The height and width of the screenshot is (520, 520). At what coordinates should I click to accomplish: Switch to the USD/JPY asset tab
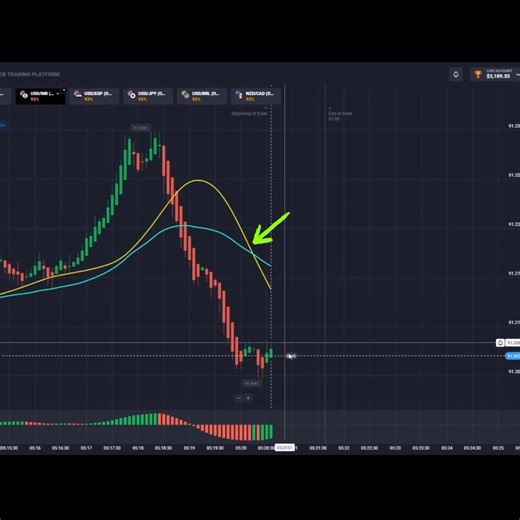[148, 96]
